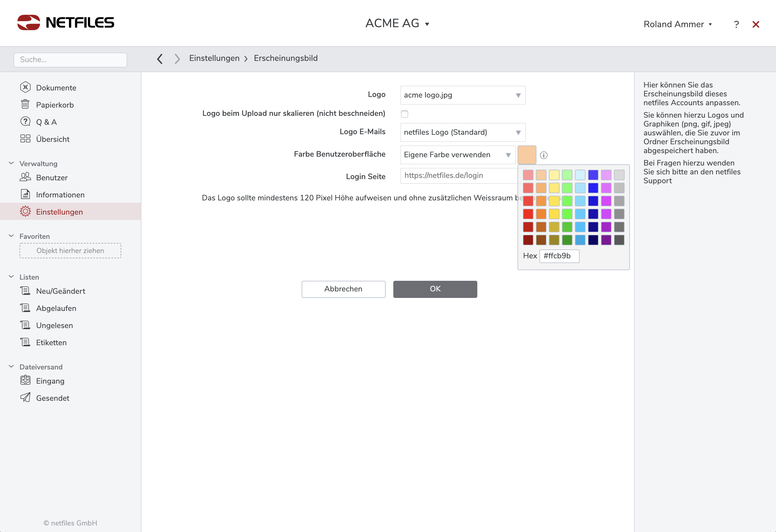Click the info icon beside color swatch
The image size is (776, 532).
point(544,155)
